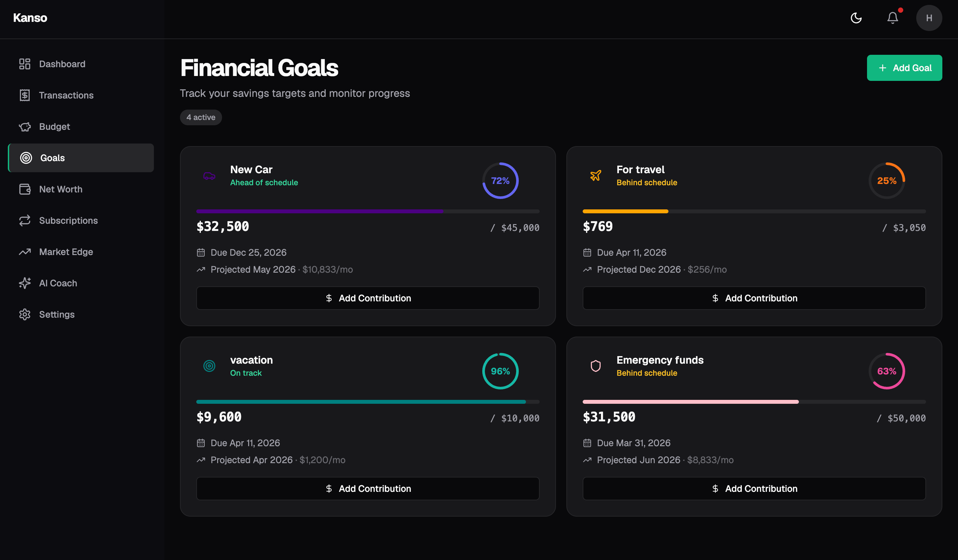
Task: Click the airplane icon on For travel goal
Action: coord(596,176)
